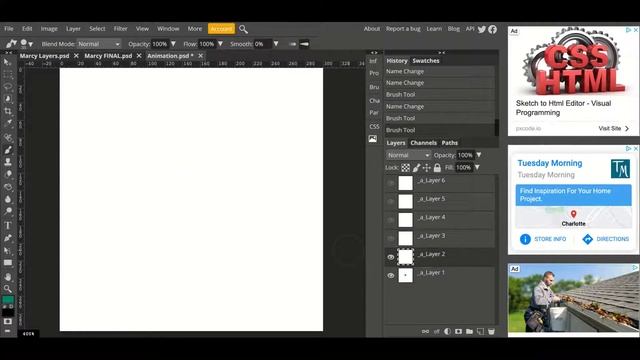Show _a_Layer 6 visibility

391,183
